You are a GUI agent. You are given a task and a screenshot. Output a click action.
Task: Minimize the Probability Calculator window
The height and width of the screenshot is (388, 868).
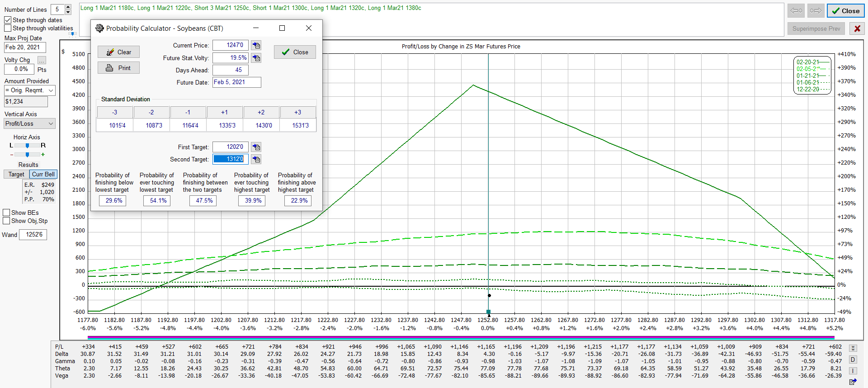pyautogui.click(x=255, y=28)
